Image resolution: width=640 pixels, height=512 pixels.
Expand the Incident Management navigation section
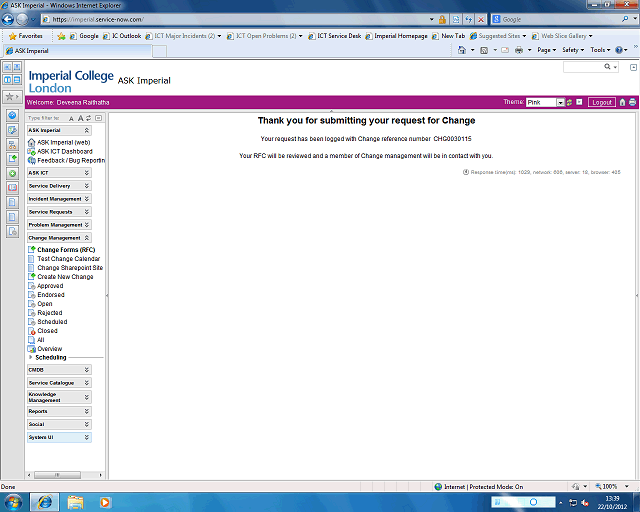[x=87, y=199]
